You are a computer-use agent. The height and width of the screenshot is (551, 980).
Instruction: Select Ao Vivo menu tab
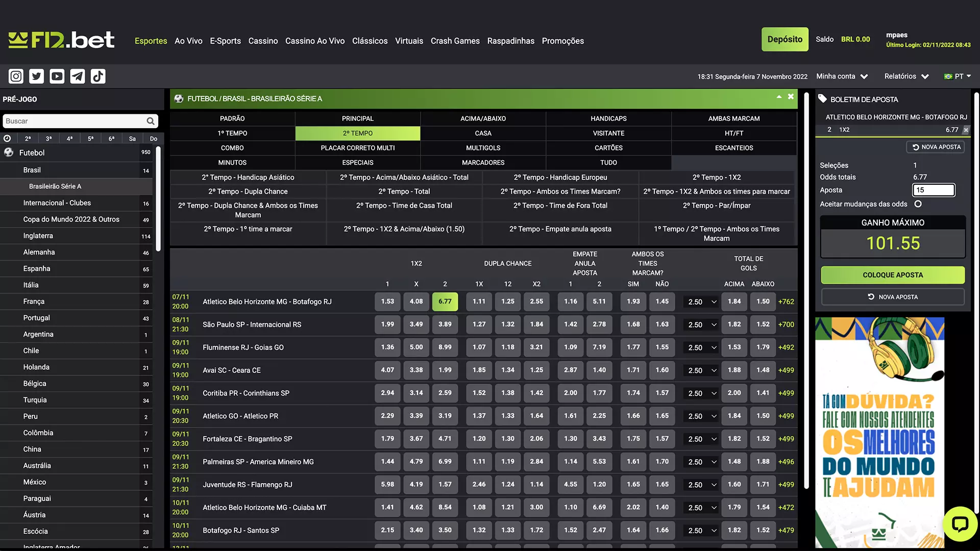[x=188, y=41]
